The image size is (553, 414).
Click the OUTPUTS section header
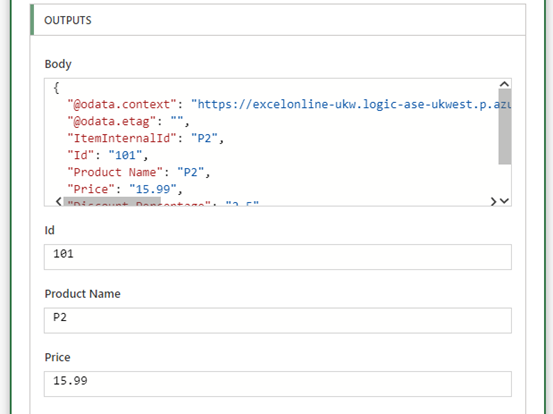(x=278, y=20)
